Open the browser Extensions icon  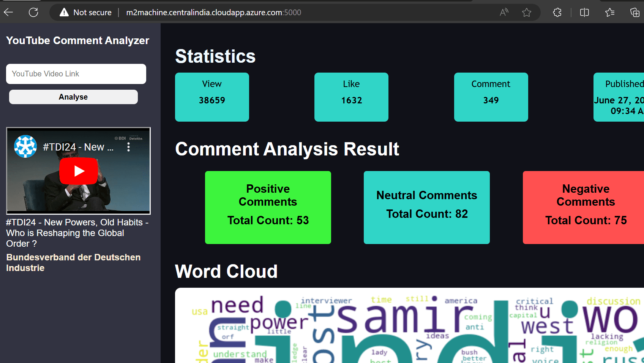[557, 13]
